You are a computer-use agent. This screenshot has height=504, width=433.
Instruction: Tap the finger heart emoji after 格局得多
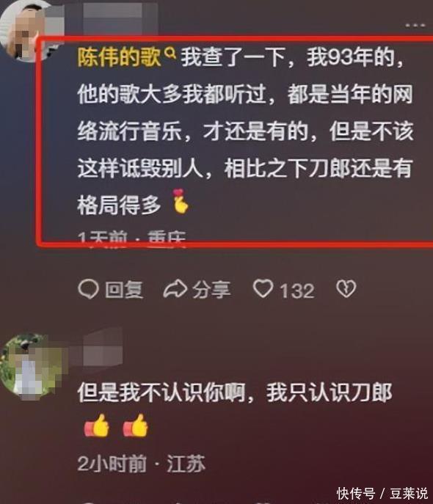pos(181,202)
